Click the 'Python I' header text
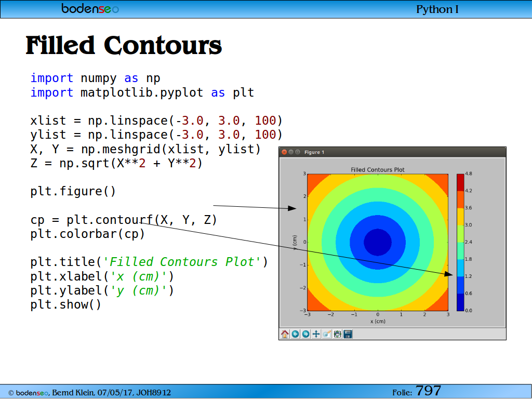Image resolution: width=532 pixels, height=399 pixels. coord(437,9)
